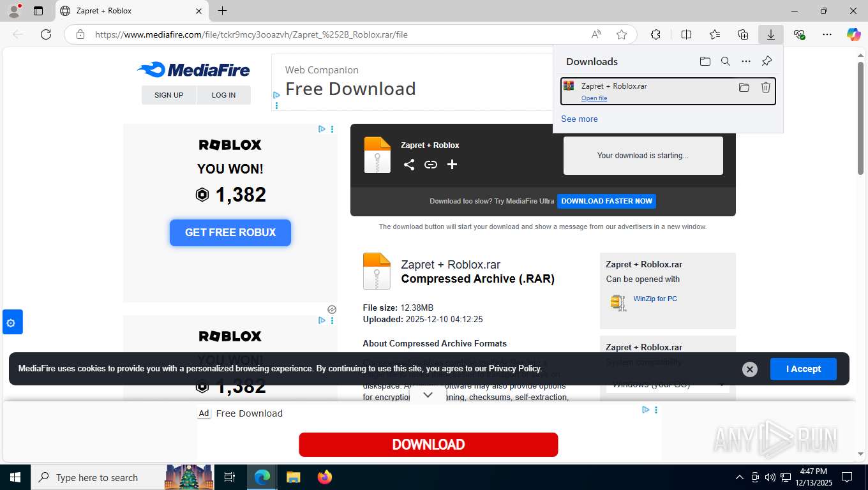
Task: Open Collections icon in toolbar
Action: [x=743, y=34]
